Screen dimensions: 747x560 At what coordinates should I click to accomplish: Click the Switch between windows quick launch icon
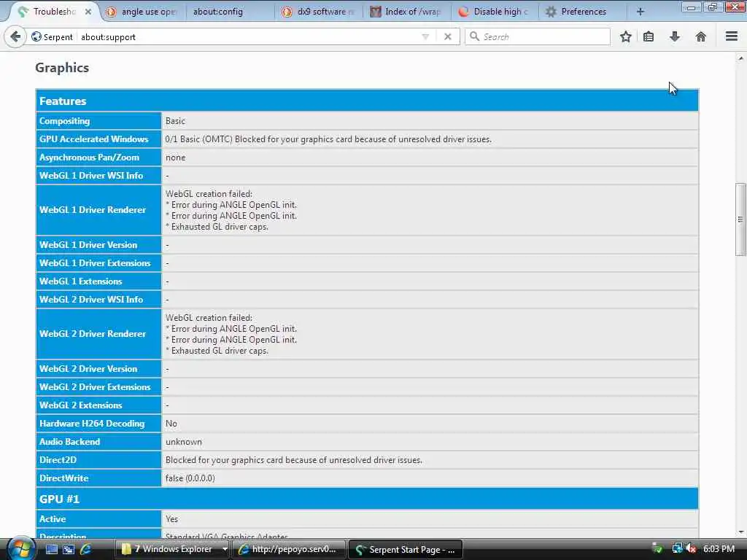pos(69,549)
